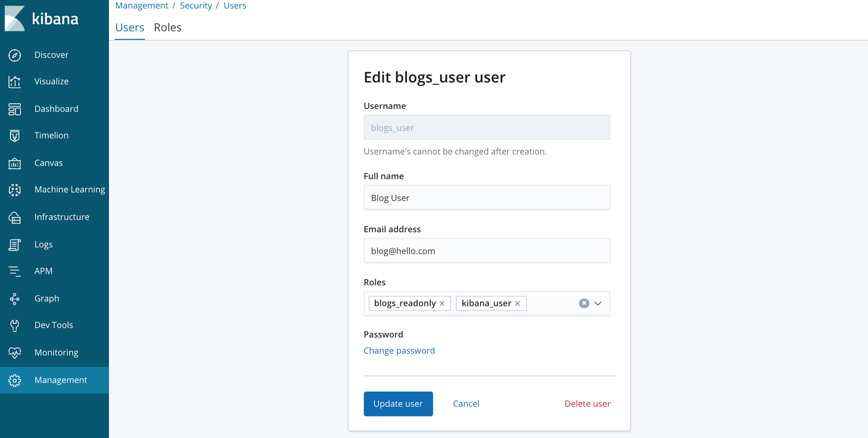This screenshot has height=438, width=868.
Task: Go to Users breadcrumb link
Action: pyautogui.click(x=235, y=6)
